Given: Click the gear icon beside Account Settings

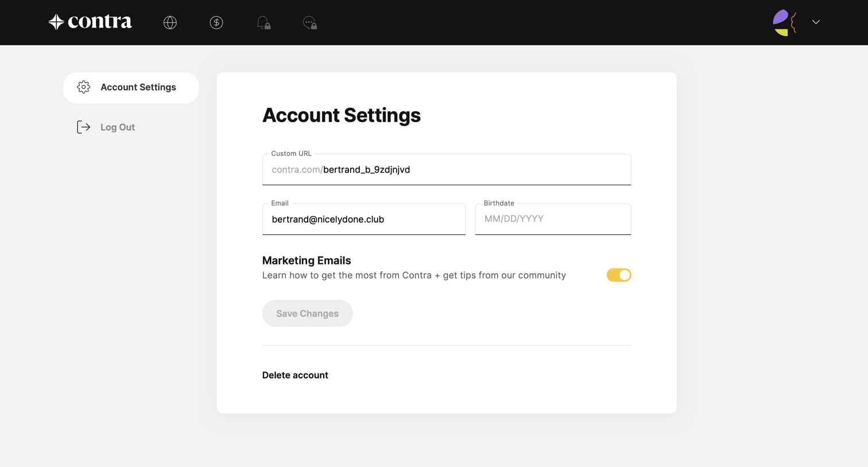Looking at the screenshot, I should tap(84, 87).
